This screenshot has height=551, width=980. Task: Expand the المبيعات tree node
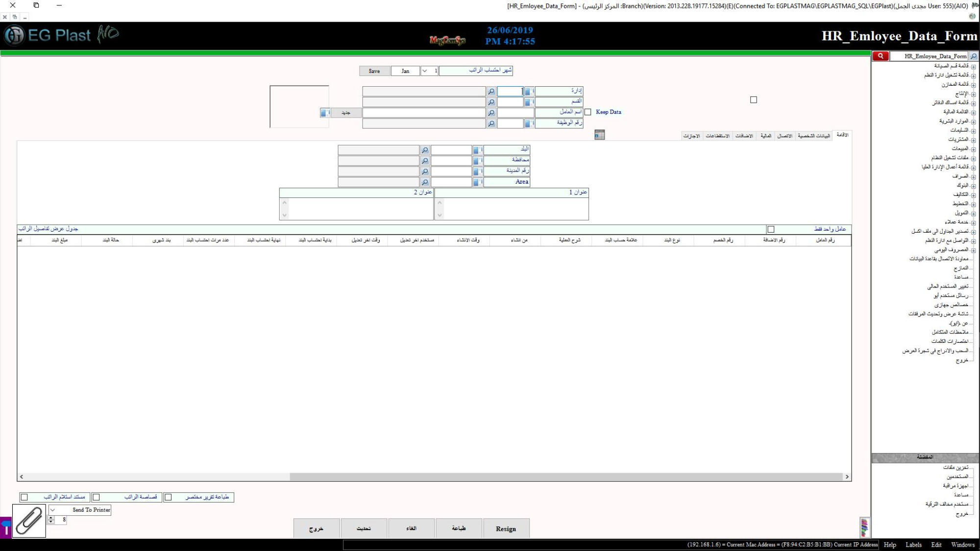(x=973, y=149)
